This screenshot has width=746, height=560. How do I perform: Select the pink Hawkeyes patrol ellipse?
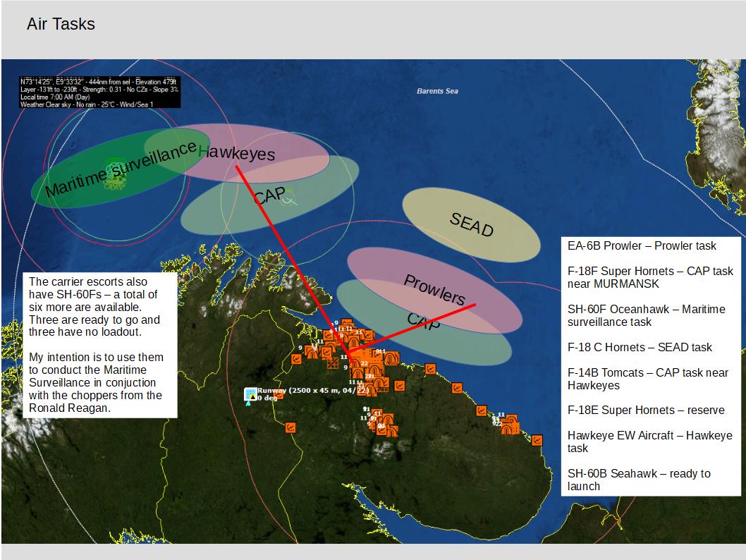pyautogui.click(x=236, y=153)
